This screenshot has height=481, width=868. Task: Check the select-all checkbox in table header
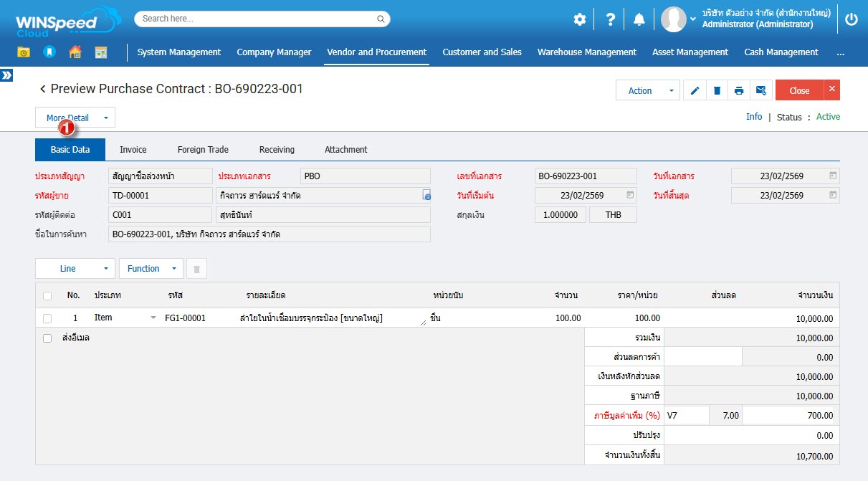[47, 295]
